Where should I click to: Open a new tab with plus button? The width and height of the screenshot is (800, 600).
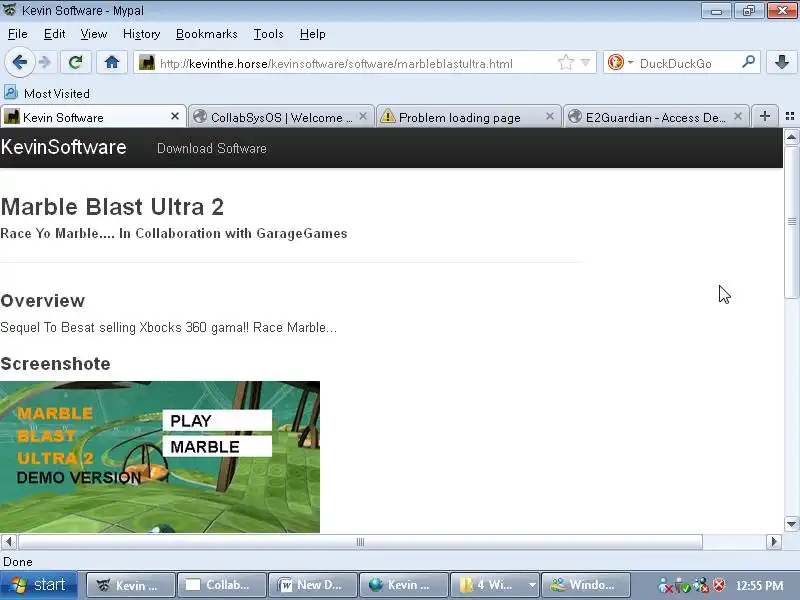pyautogui.click(x=764, y=116)
